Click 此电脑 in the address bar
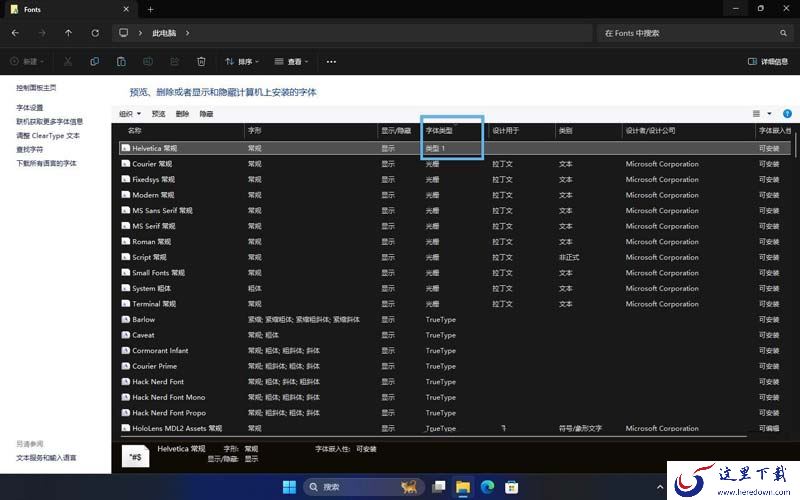 (164, 33)
